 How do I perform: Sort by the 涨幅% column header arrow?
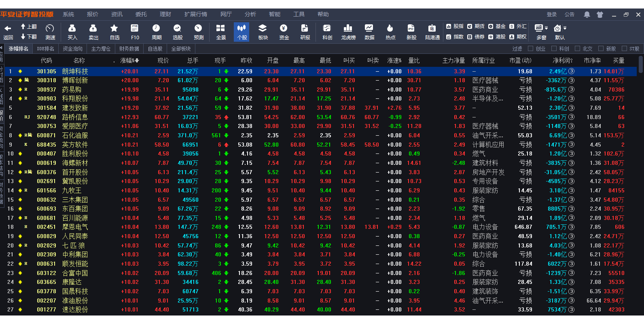point(137,61)
